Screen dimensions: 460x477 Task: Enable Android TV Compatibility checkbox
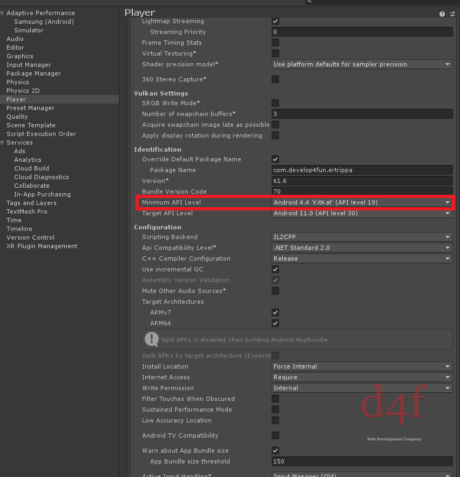tap(275, 435)
